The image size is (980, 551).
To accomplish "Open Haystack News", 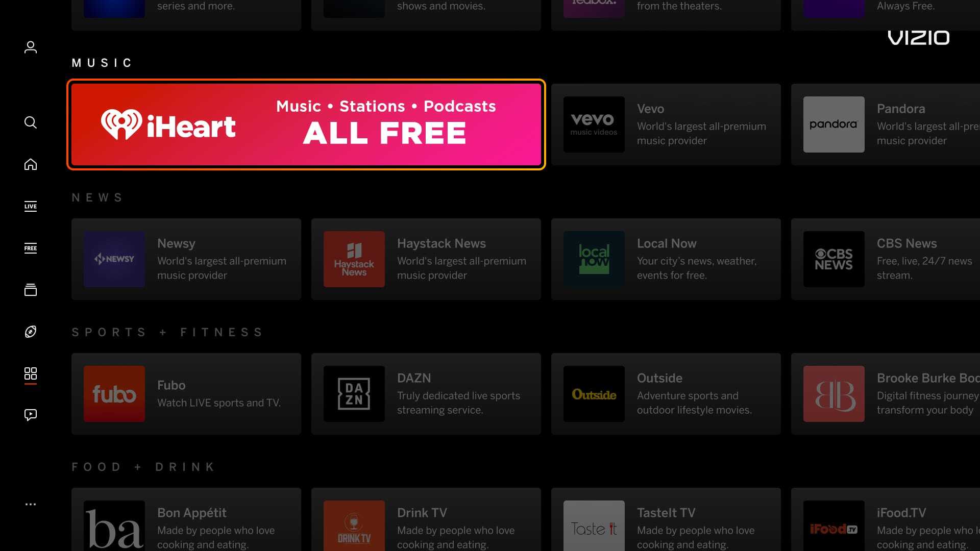I will [x=426, y=259].
